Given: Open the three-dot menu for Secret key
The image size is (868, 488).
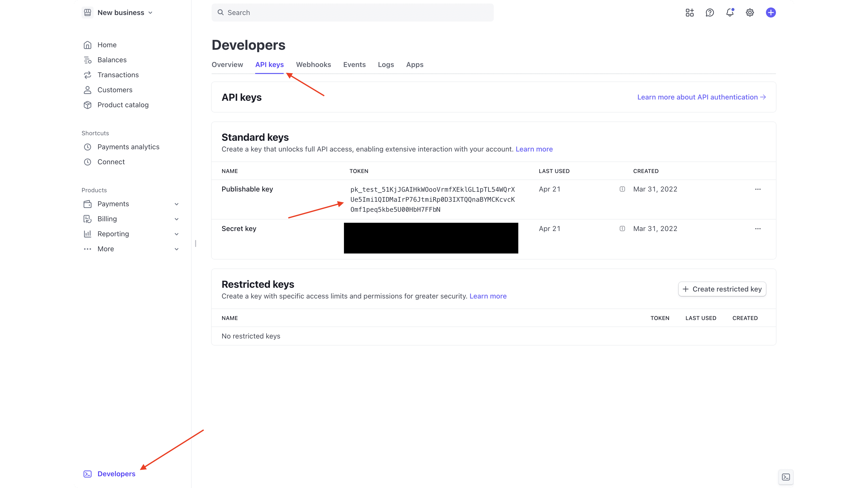Looking at the screenshot, I should tap(758, 229).
